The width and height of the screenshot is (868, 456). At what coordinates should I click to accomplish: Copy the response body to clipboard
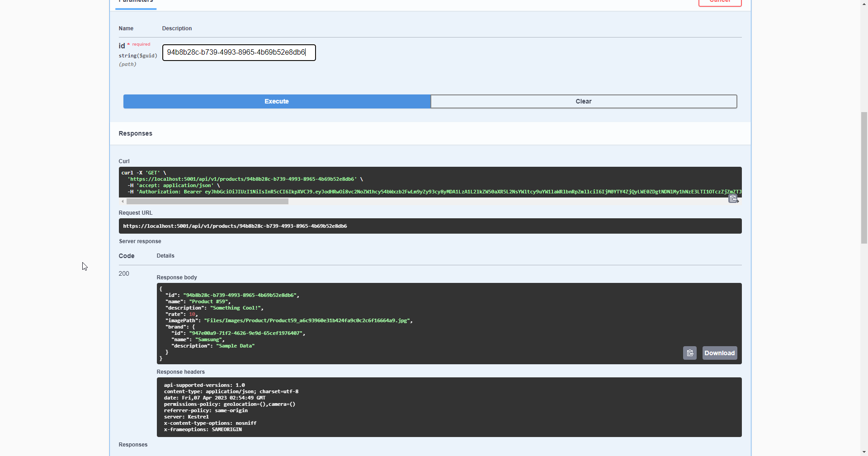pyautogui.click(x=689, y=353)
